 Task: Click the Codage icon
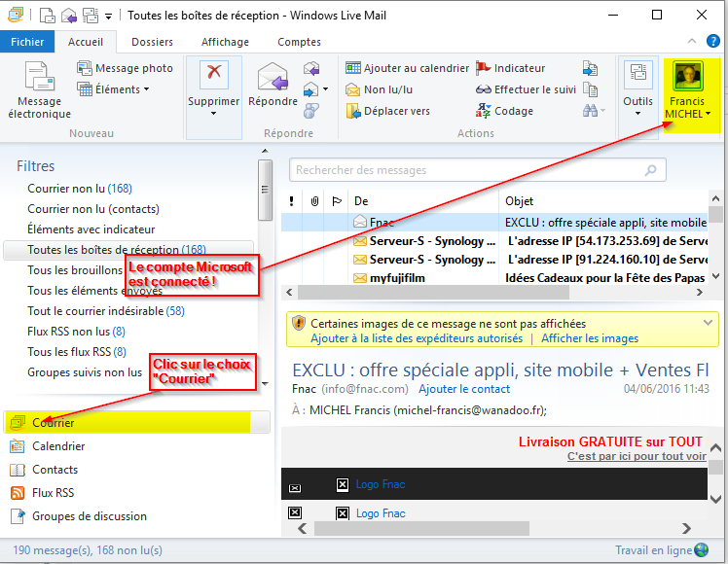coord(483,111)
